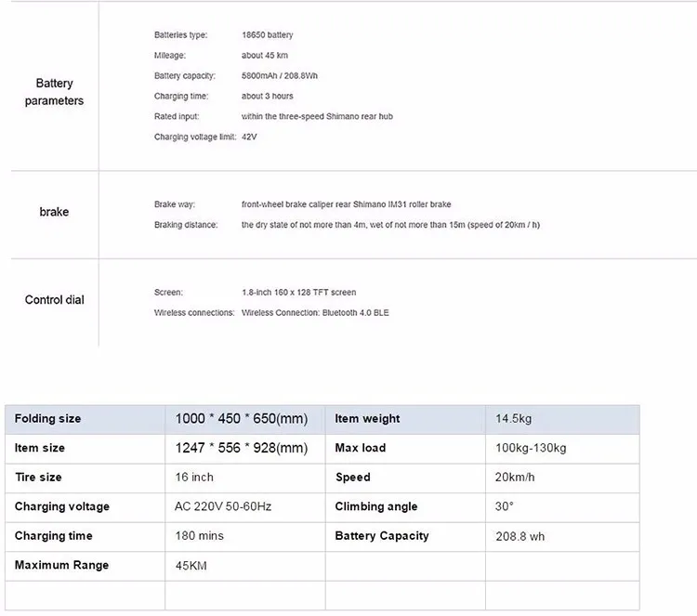Click the Max load 100kg-130kg cell
697x616 pixels.
531,448
